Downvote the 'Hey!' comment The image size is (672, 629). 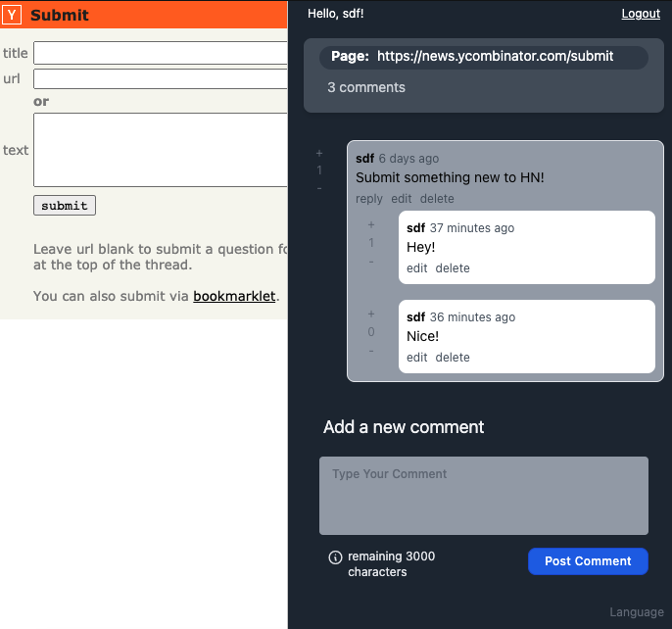(x=371, y=262)
